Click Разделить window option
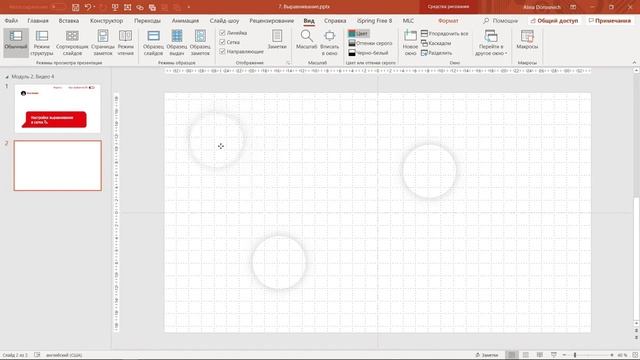 [x=436, y=53]
